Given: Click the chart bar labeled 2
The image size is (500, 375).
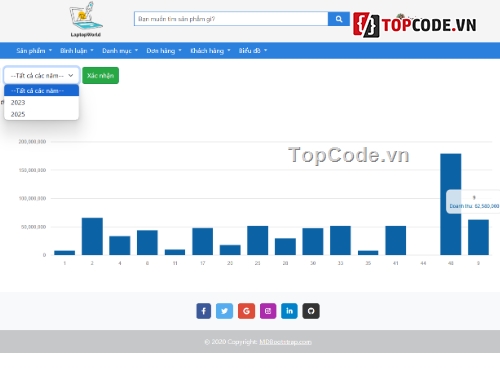Looking at the screenshot, I should [x=92, y=236].
